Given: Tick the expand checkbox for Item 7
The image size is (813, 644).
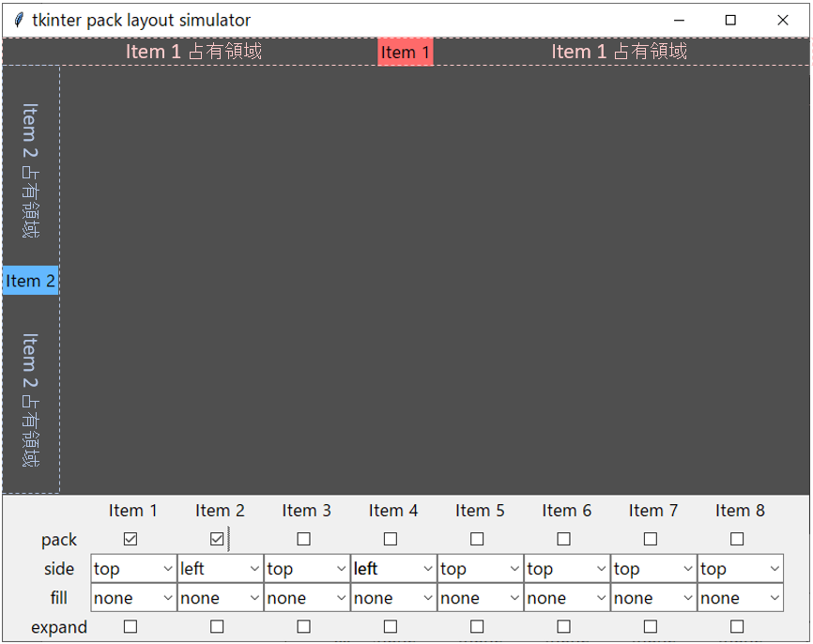Looking at the screenshot, I should pos(651,627).
